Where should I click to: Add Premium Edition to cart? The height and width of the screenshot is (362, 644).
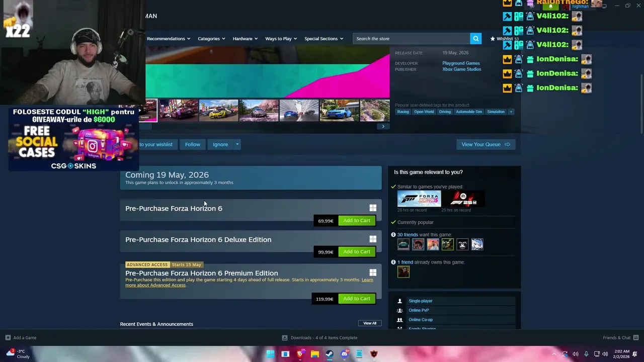coord(357,299)
